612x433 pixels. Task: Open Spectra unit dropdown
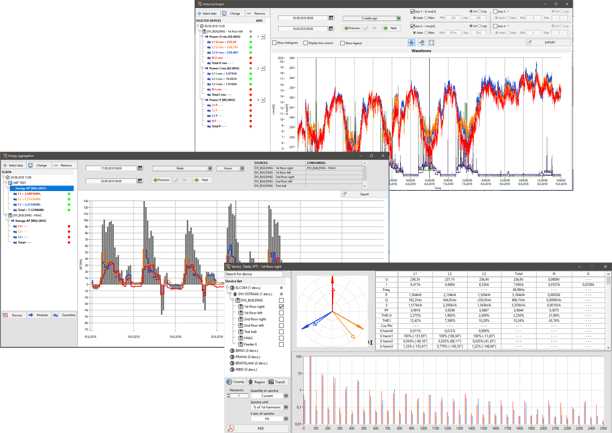(269, 407)
